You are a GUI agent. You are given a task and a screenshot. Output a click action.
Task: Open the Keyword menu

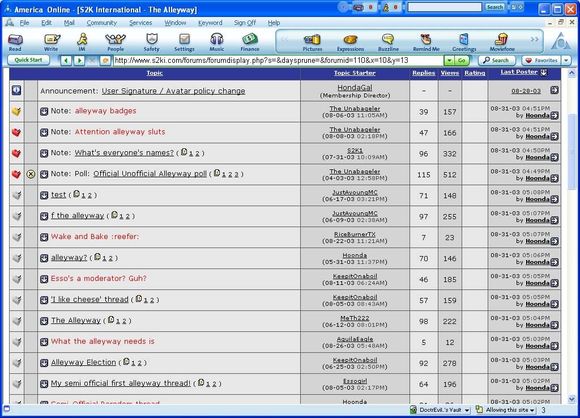tap(210, 23)
